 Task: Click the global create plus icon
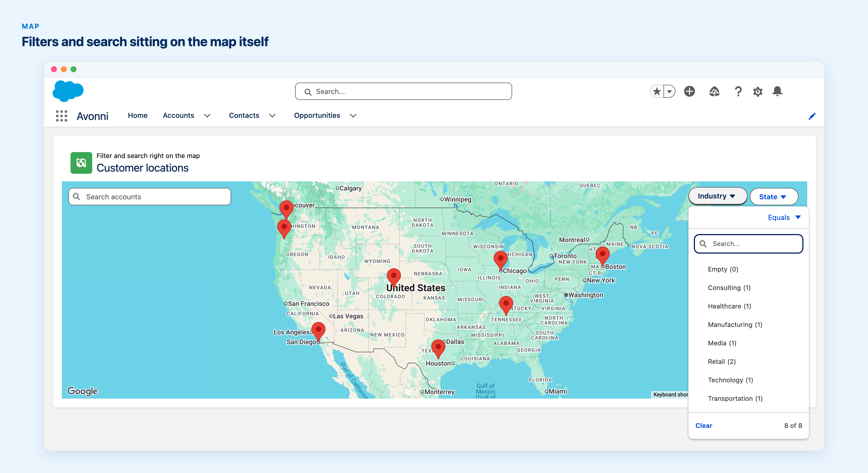click(x=690, y=91)
